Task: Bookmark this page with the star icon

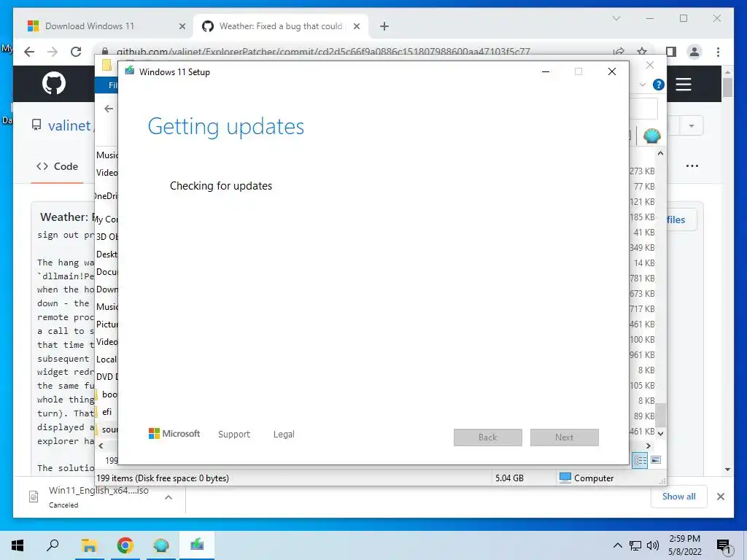Action: 642,52
